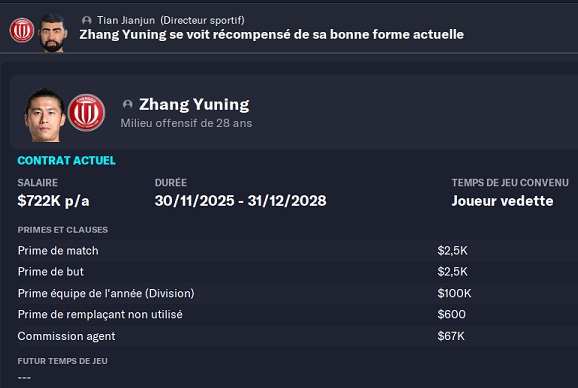The image size is (578, 388).
Task: Click the contract duration dates 30/11/2025 - 31/12/2028
Action: pos(240,201)
